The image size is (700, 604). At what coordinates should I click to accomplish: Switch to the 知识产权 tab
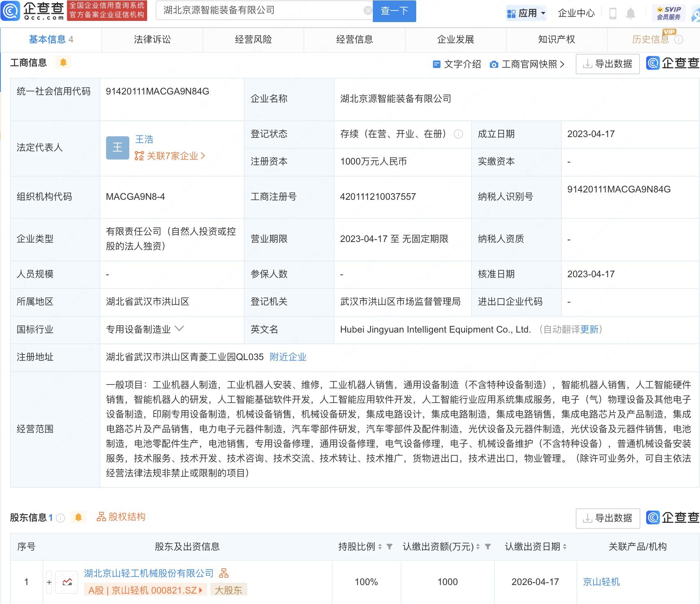tap(557, 39)
